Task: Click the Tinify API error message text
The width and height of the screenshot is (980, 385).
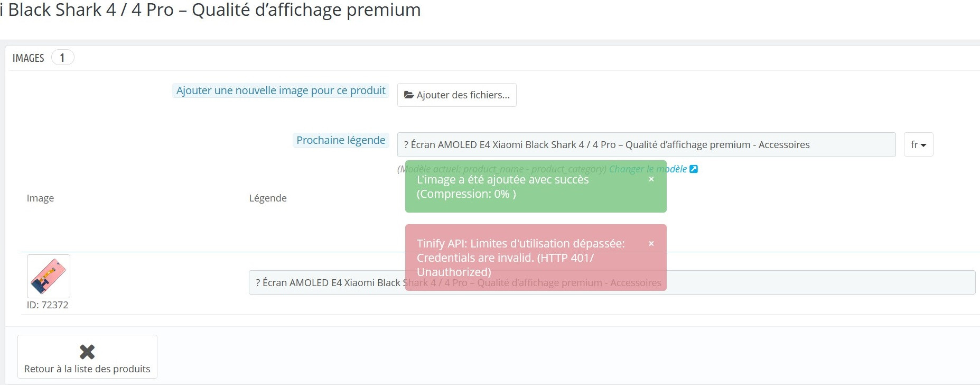Action: [520, 258]
